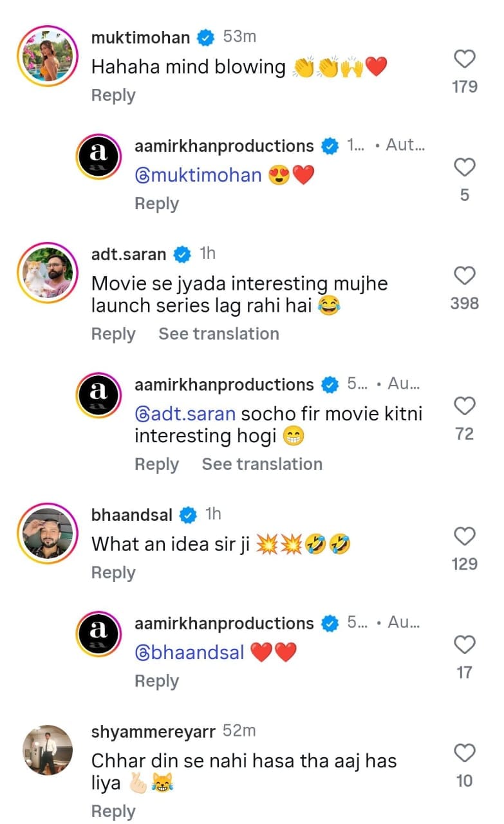This screenshot has width=504, height=824.
Task: Like shyammereyarr's comment with heart icon
Action: 464,753
